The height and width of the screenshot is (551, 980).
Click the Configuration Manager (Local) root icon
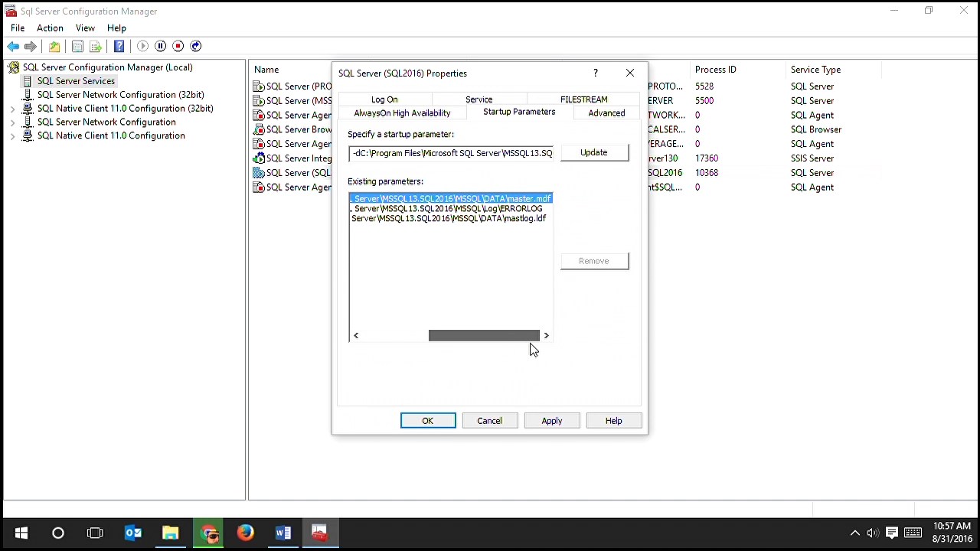click(14, 67)
